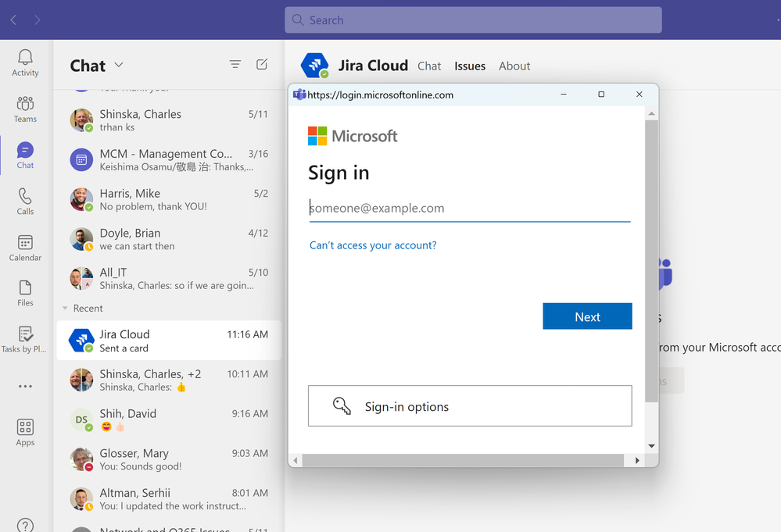781x532 pixels.
Task: Collapse the Recent chats section
Action: tap(65, 308)
